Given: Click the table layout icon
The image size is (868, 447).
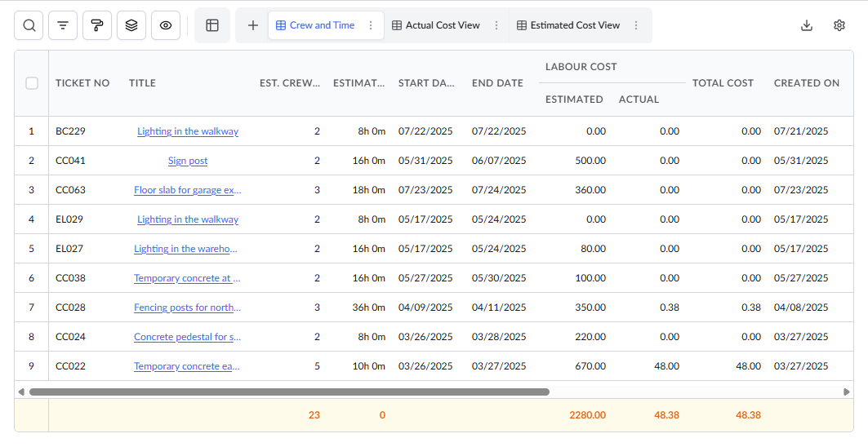Looking at the screenshot, I should tap(212, 25).
